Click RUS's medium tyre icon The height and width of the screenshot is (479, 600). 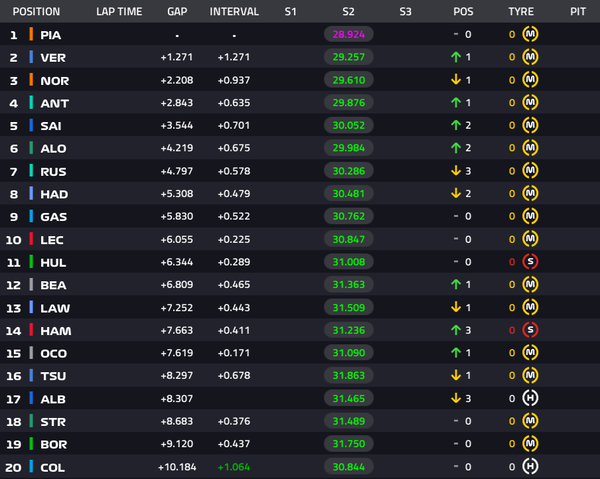pyautogui.click(x=530, y=171)
